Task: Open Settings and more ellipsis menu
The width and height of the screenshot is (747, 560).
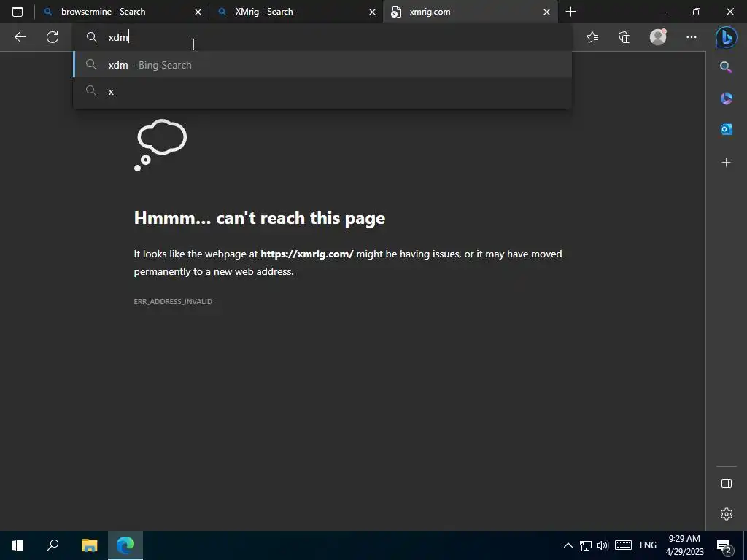Action: [692, 37]
